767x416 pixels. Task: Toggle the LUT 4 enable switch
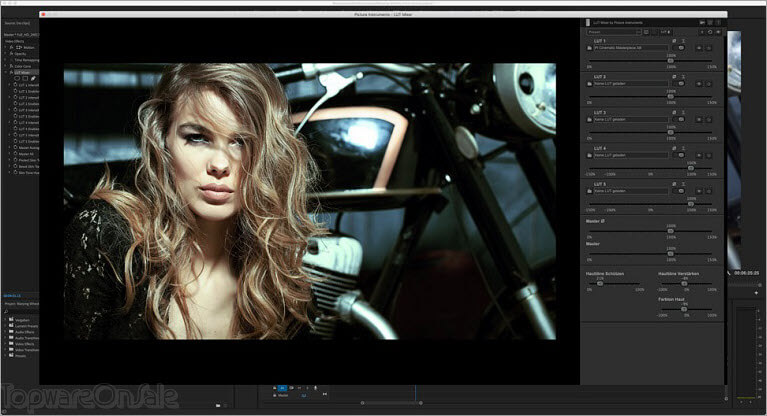[x=680, y=155]
